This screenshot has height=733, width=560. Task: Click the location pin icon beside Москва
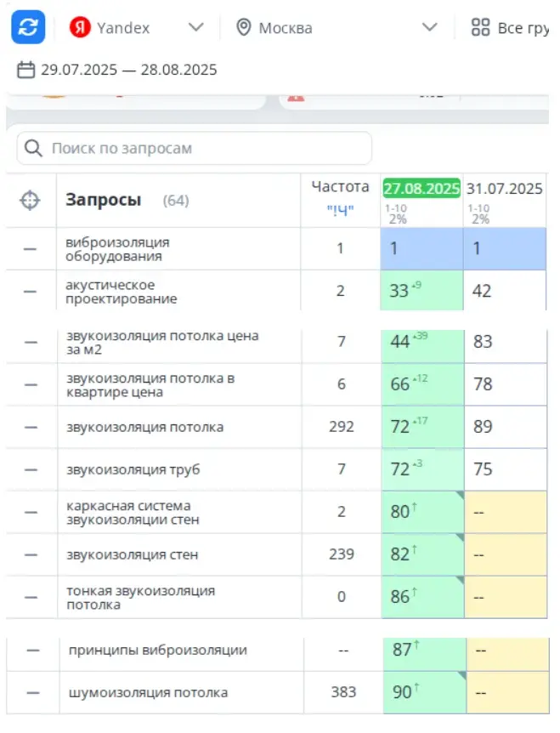244,28
